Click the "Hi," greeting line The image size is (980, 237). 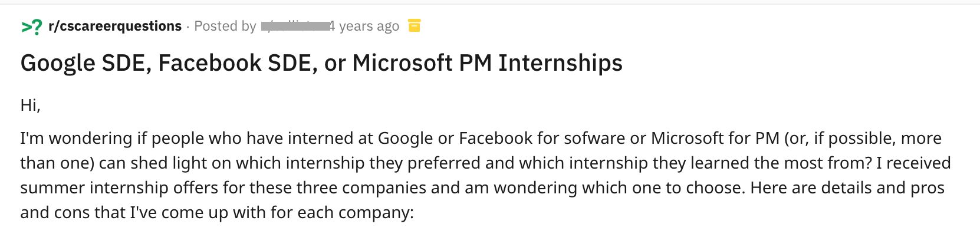tap(30, 106)
